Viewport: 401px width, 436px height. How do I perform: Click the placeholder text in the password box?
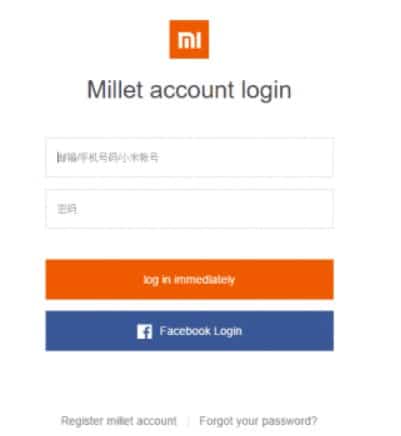tap(67, 209)
